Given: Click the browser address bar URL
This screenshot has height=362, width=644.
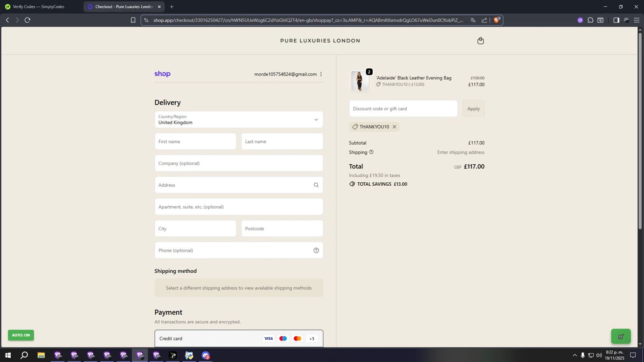Looking at the screenshot, I should pyautogui.click(x=308, y=20).
